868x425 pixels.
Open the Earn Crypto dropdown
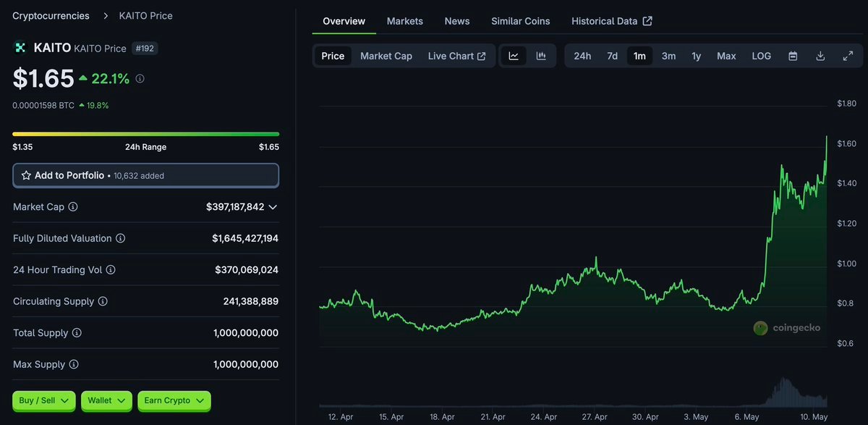pos(174,400)
